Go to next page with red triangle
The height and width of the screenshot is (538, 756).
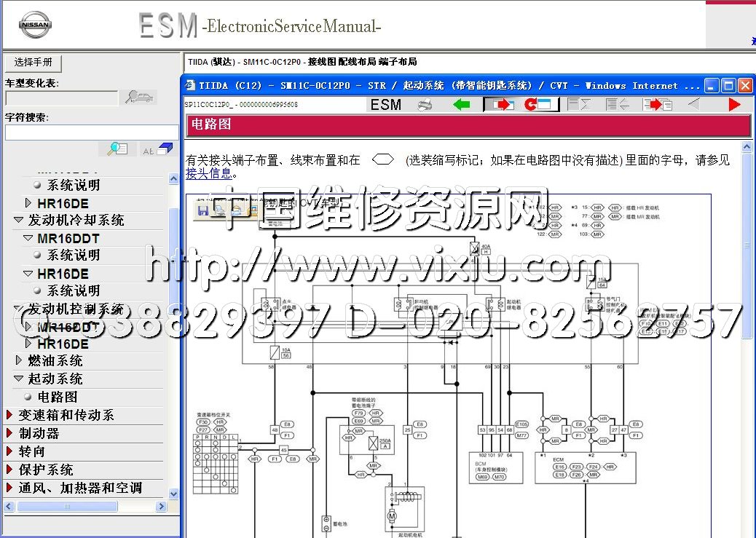click(x=734, y=104)
